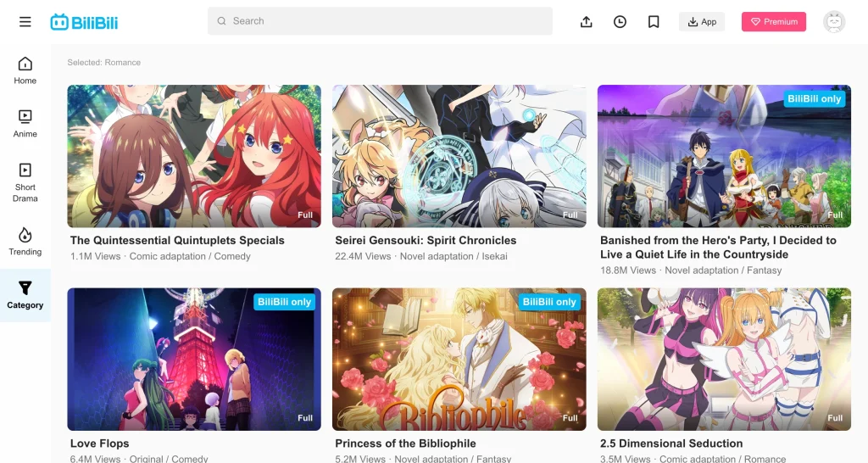
Task: Click 'Full' label on Seirei Gensouki thumbnail
Action: click(x=570, y=215)
